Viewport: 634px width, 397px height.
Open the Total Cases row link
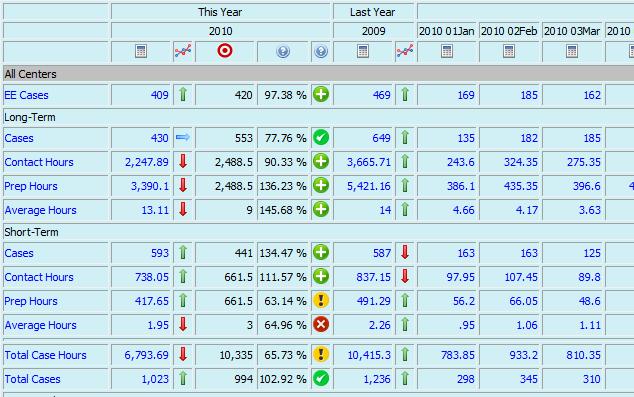32,379
